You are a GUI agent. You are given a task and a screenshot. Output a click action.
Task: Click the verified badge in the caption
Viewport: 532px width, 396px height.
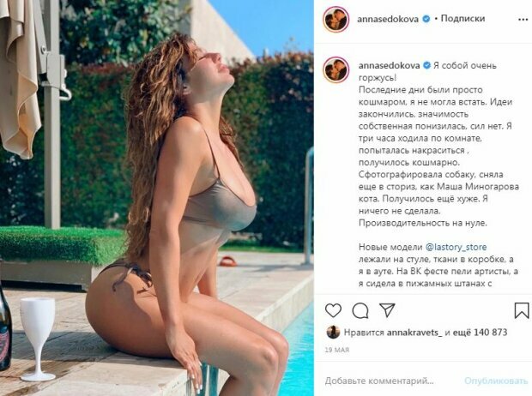pos(426,65)
